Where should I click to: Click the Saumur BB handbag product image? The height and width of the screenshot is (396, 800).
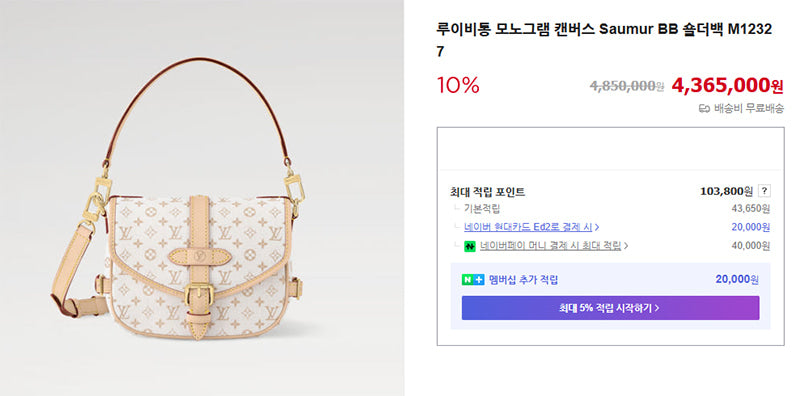click(x=178, y=200)
